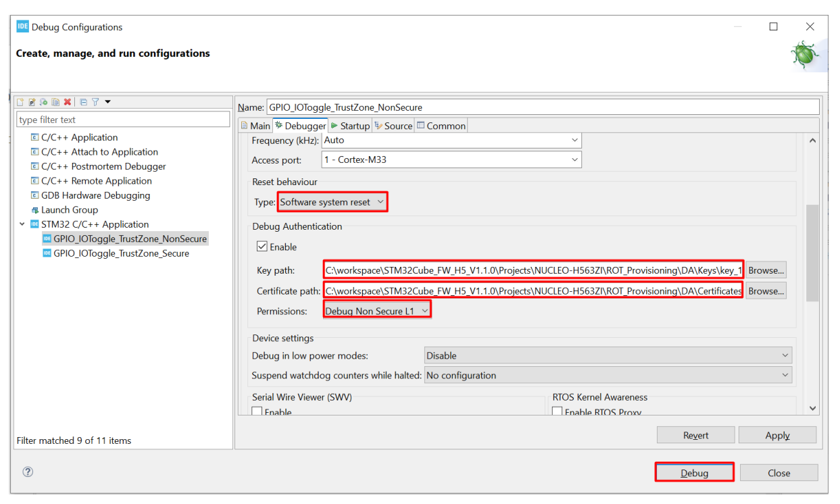Click the configuration Name field
Viewport: 840px width, 504px height.
pos(543,107)
